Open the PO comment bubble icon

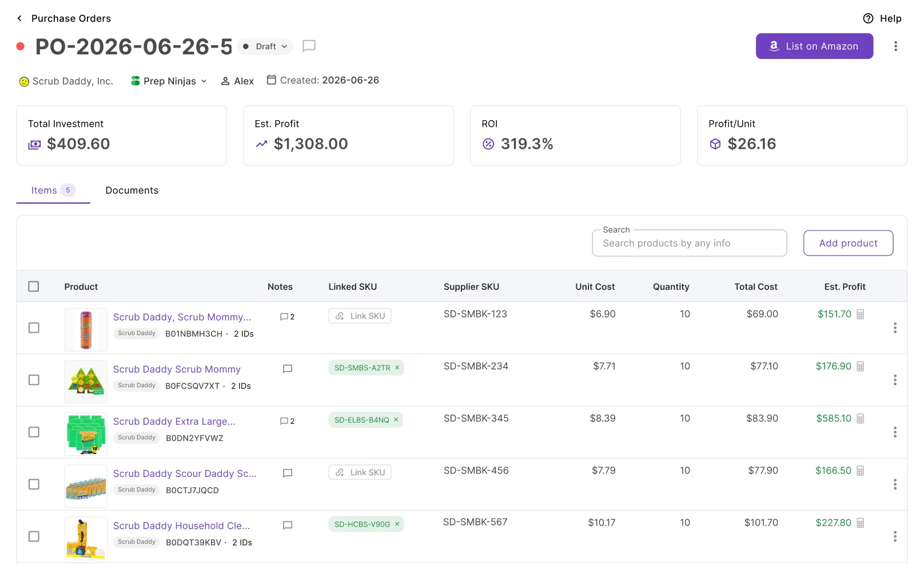[x=309, y=46]
